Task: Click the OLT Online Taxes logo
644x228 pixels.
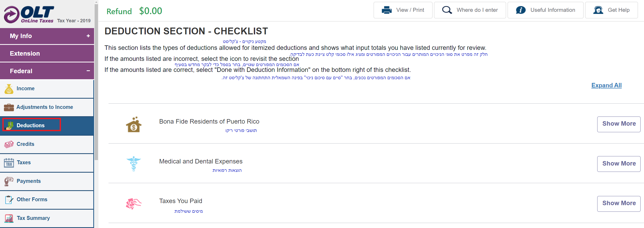Action: pyautogui.click(x=29, y=14)
